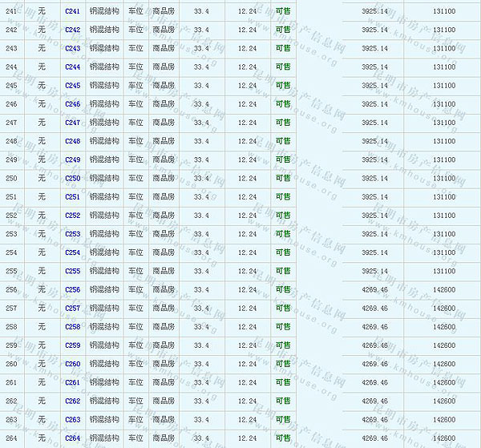The height and width of the screenshot is (448, 481).
Task: Click the 可售 status in row 242
Action: point(283,30)
